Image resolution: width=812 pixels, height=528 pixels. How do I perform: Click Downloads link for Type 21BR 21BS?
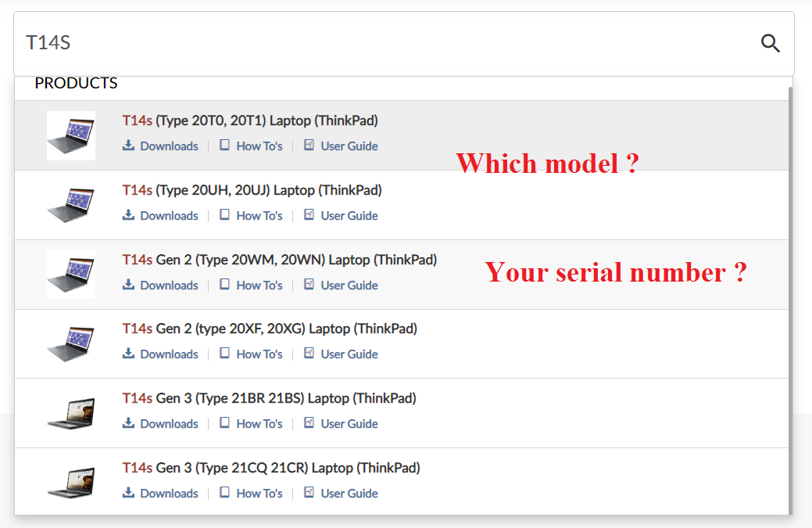pos(169,423)
